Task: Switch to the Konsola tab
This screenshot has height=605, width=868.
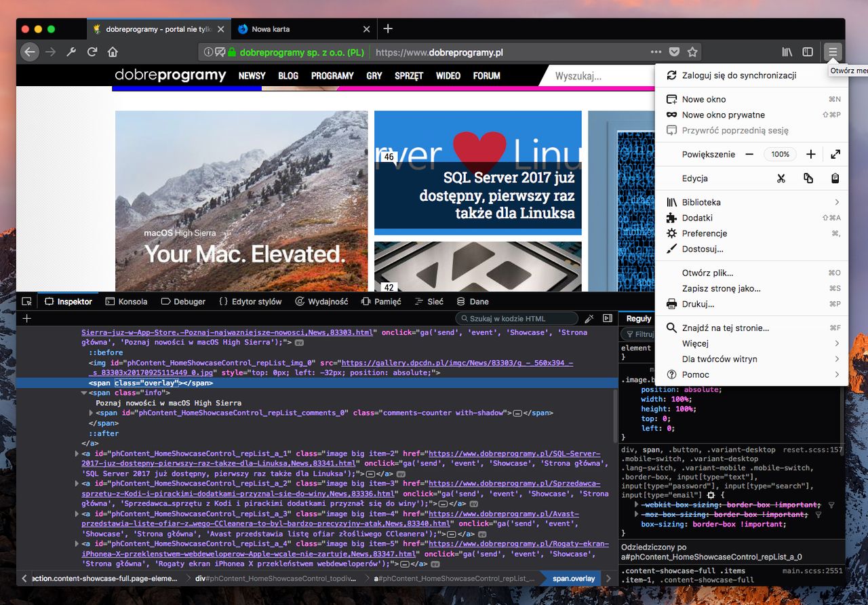Action: pos(126,301)
